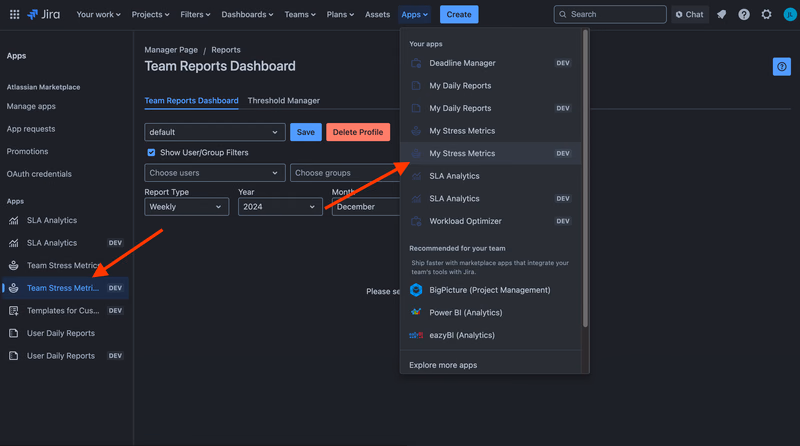This screenshot has width=800, height=446.
Task: Click the Team Stress Metrics non-DEV sidebar icon
Action: click(14, 265)
